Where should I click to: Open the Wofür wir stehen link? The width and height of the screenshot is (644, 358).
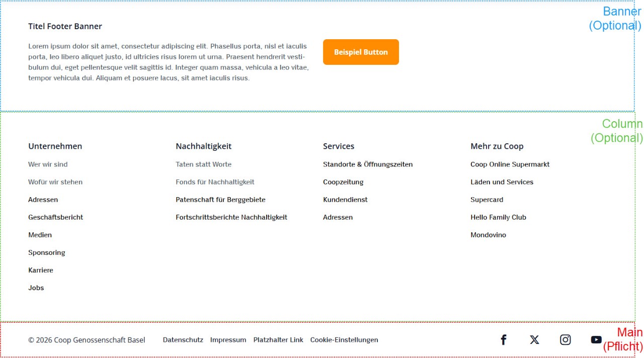55,182
